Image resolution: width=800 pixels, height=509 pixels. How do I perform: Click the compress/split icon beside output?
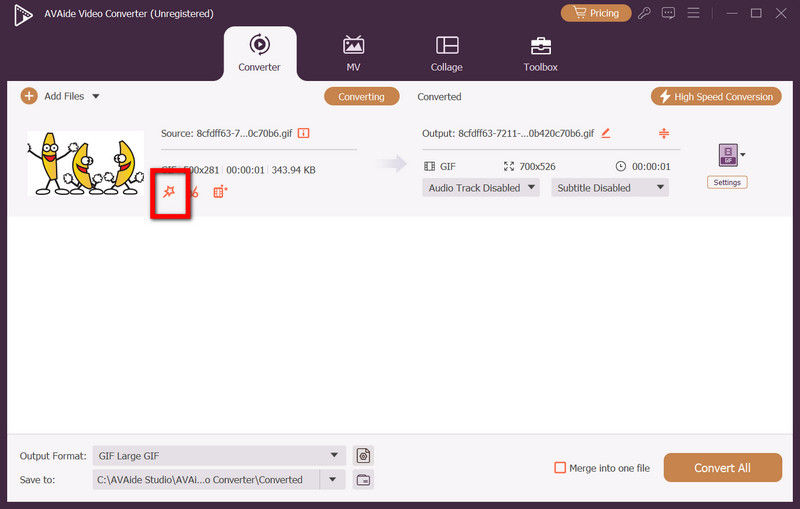[x=663, y=133]
